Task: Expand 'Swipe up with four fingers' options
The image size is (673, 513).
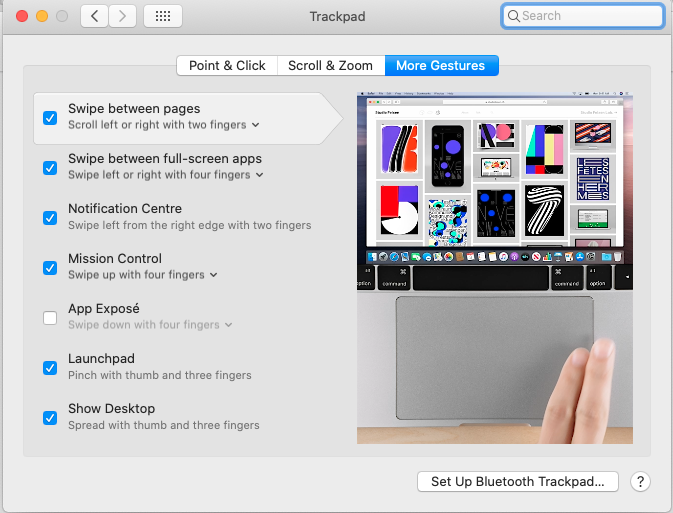Action: [x=143, y=275]
